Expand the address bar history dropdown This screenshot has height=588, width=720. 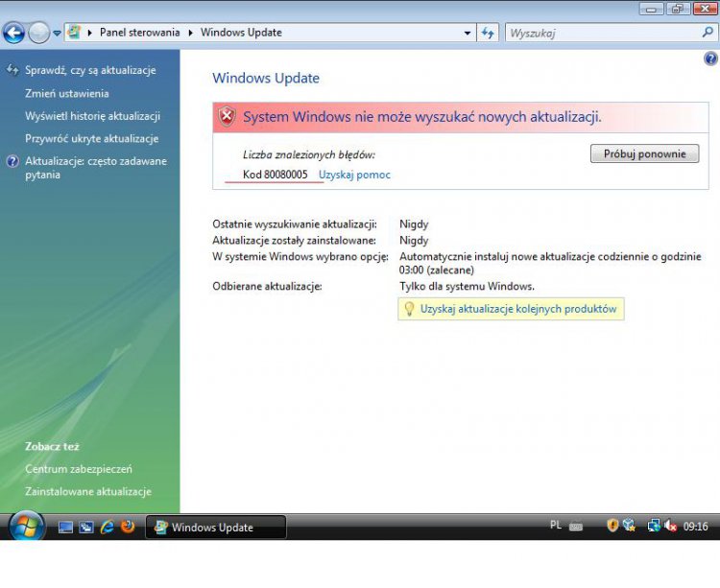467,33
